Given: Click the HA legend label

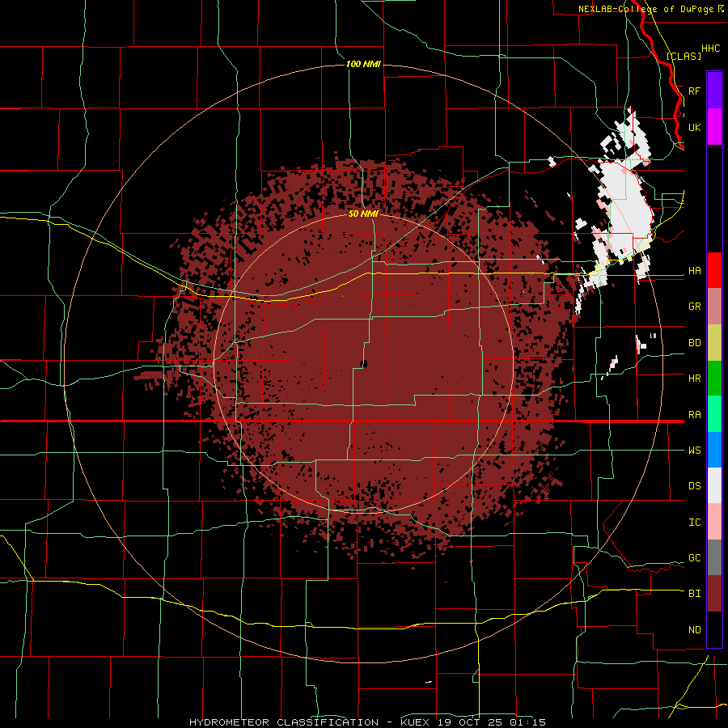Looking at the screenshot, I should point(694,271).
